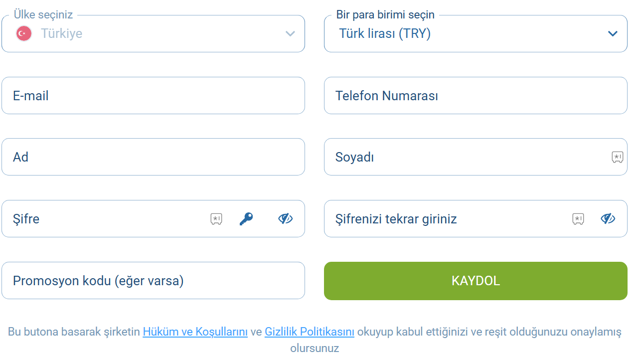This screenshot has width=644, height=361.
Task: Click the vault icon next to Soyadı
Action: [618, 157]
